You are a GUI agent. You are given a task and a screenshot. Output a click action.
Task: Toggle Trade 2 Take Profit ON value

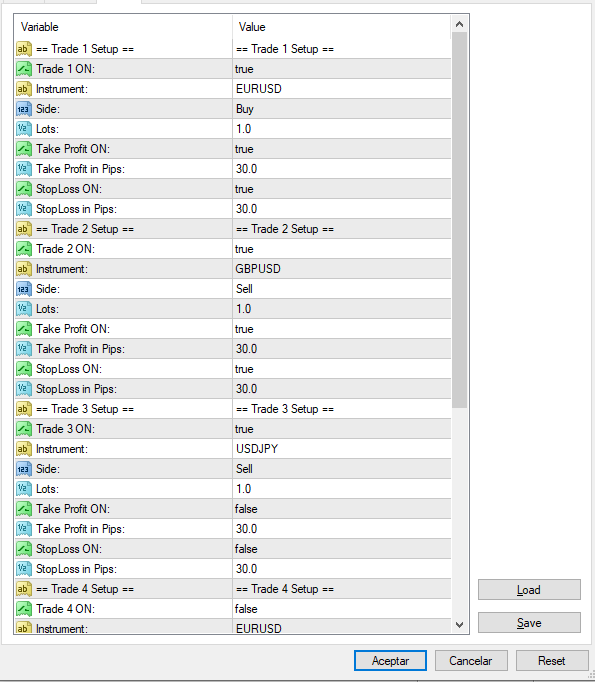pyautogui.click(x=342, y=329)
